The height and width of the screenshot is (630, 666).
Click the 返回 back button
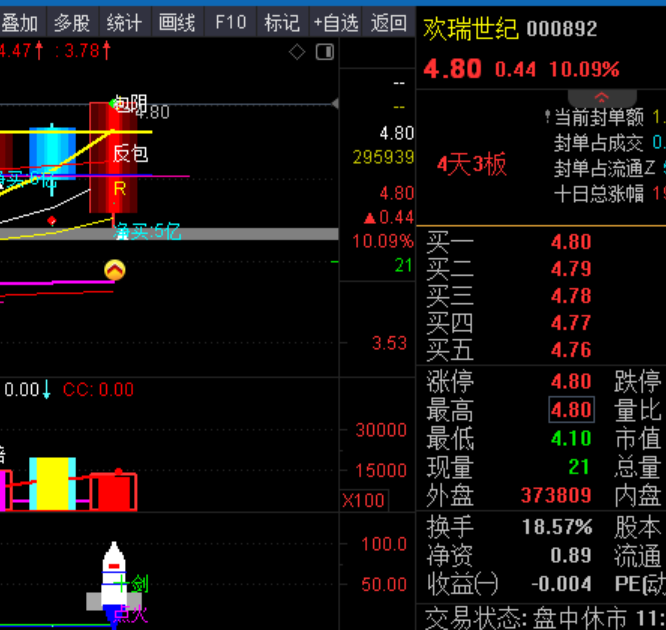point(389,22)
